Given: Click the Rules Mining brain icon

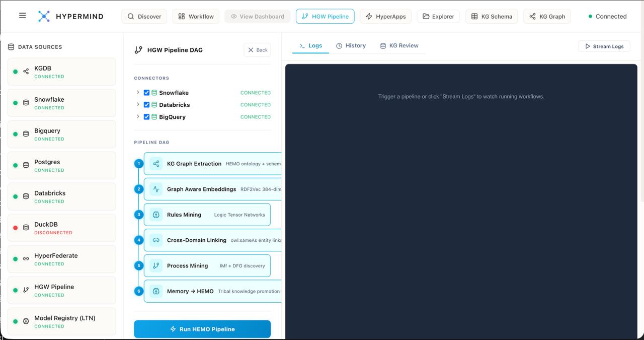Looking at the screenshot, I should pos(156,215).
